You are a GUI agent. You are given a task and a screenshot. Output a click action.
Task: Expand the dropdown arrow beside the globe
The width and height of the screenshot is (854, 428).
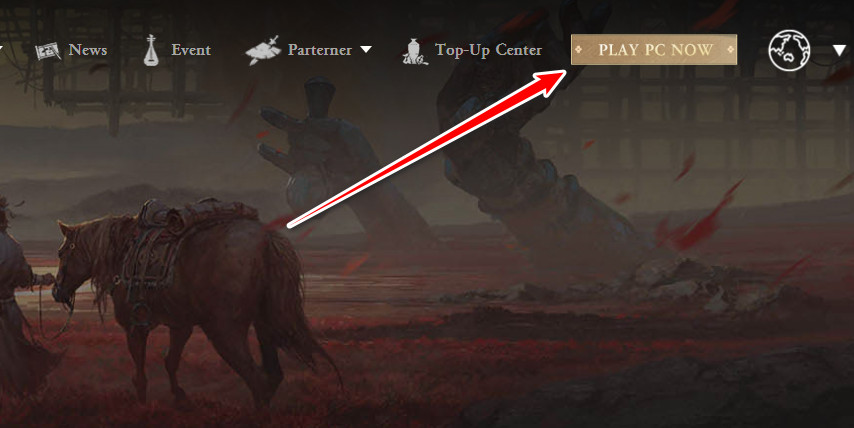(x=839, y=51)
